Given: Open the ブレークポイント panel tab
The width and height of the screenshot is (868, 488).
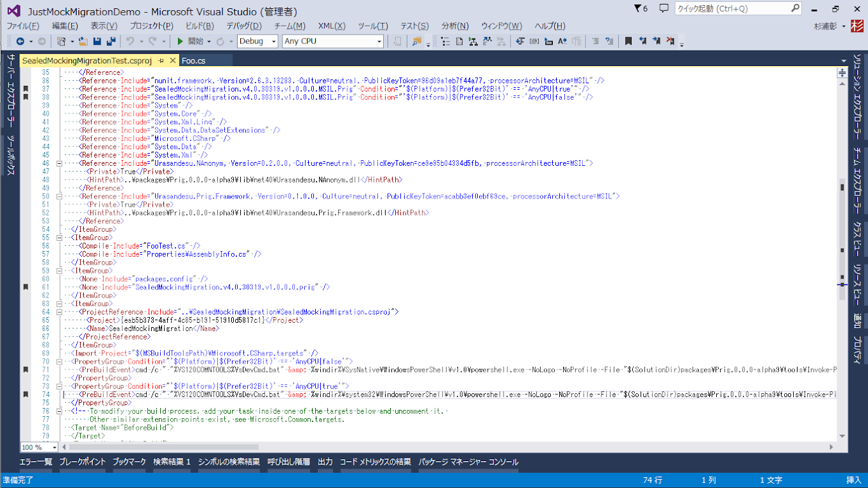Looking at the screenshot, I should 83,462.
